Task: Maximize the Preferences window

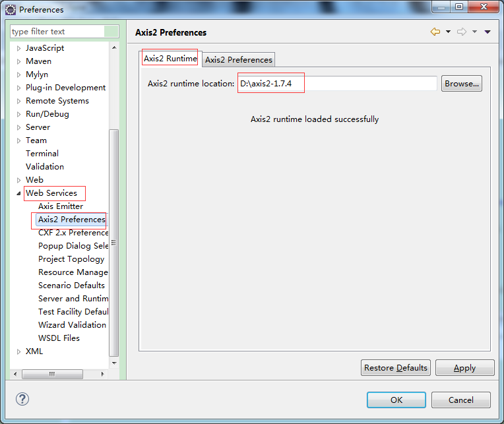Action: tap(459, 7)
